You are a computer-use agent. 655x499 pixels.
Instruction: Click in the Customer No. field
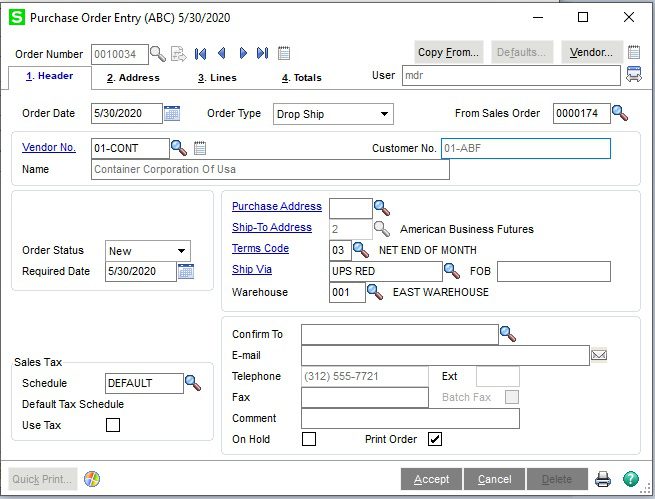tap(526, 148)
